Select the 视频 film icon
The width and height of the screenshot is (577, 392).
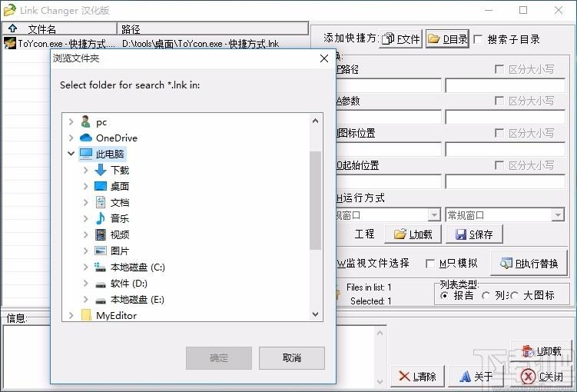(x=101, y=234)
